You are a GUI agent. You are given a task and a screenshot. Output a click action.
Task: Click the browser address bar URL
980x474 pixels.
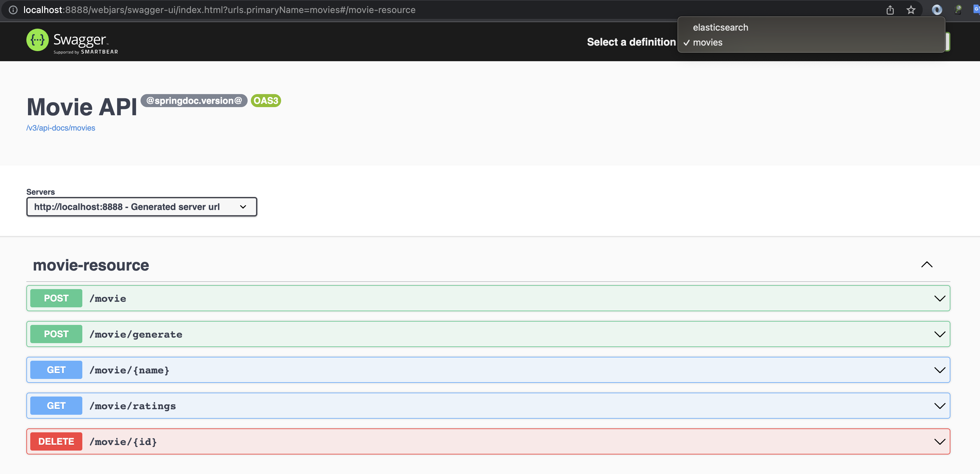(x=219, y=10)
